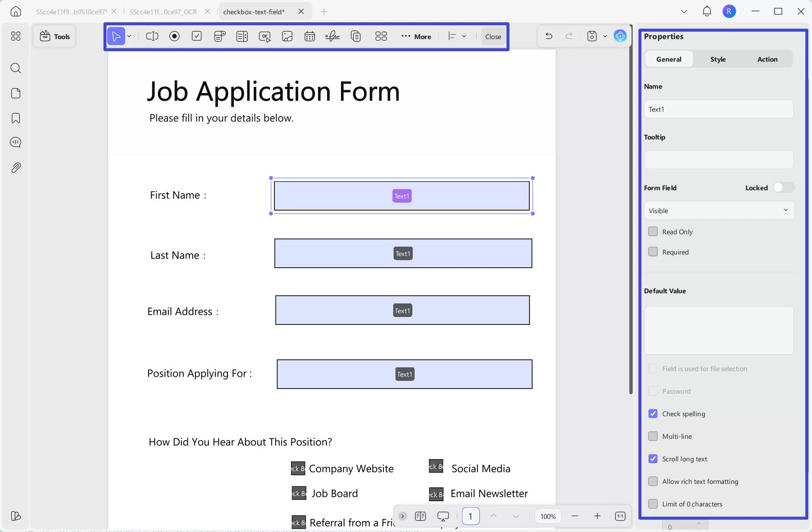Toggle the Locked switch for the form field

[784, 187]
